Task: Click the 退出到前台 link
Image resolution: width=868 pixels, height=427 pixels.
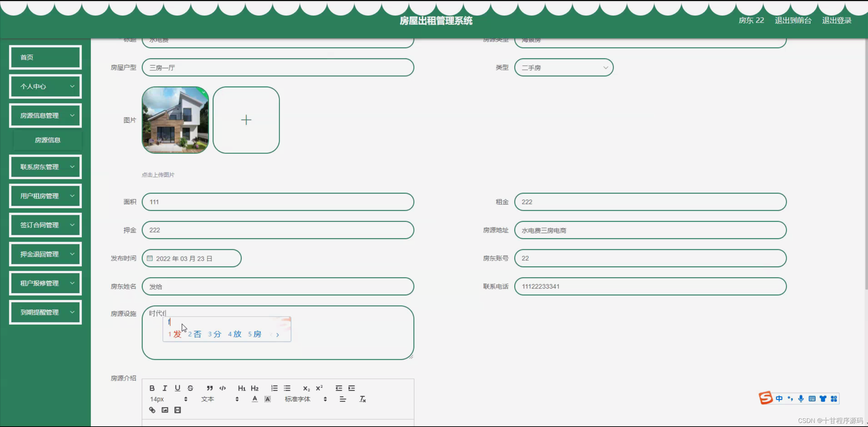Action: pyautogui.click(x=793, y=20)
